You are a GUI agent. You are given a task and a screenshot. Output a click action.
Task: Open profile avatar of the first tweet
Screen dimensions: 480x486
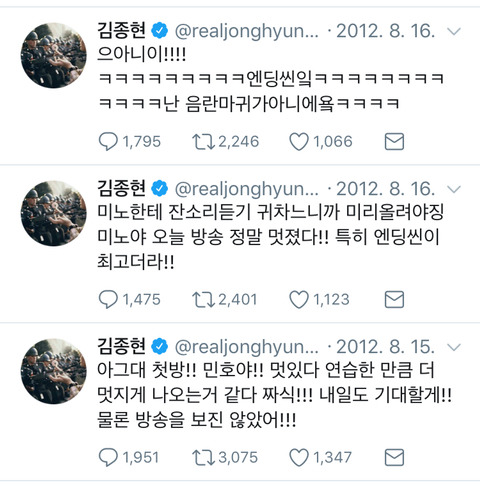(53, 55)
